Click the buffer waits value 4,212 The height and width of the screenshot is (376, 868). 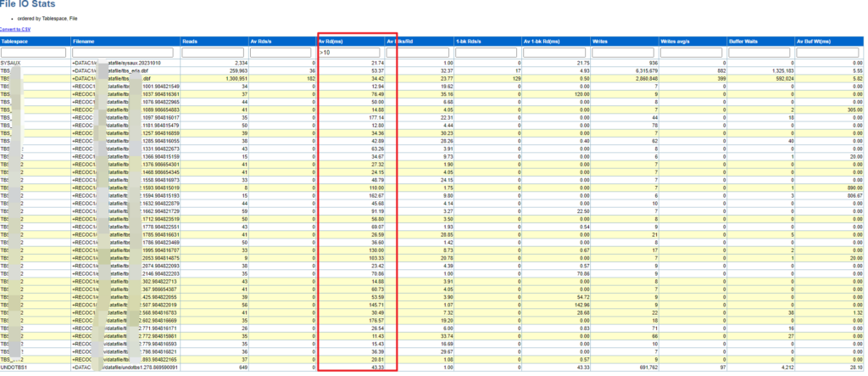pyautogui.click(x=787, y=368)
